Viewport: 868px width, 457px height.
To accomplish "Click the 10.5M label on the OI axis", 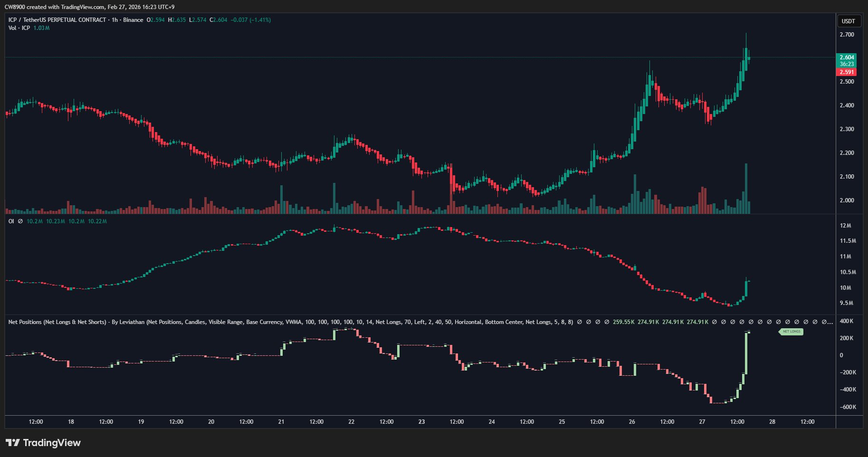I will click(848, 272).
